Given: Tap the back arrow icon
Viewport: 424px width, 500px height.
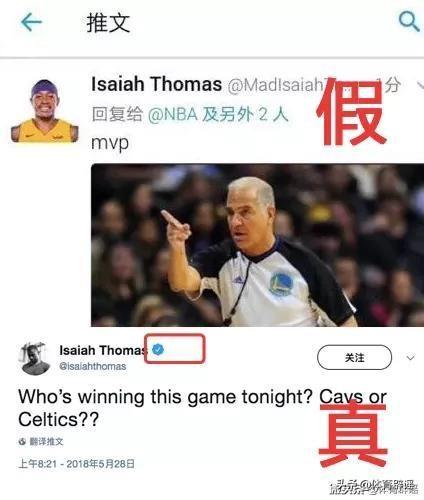Looking at the screenshot, I should 31,22.
